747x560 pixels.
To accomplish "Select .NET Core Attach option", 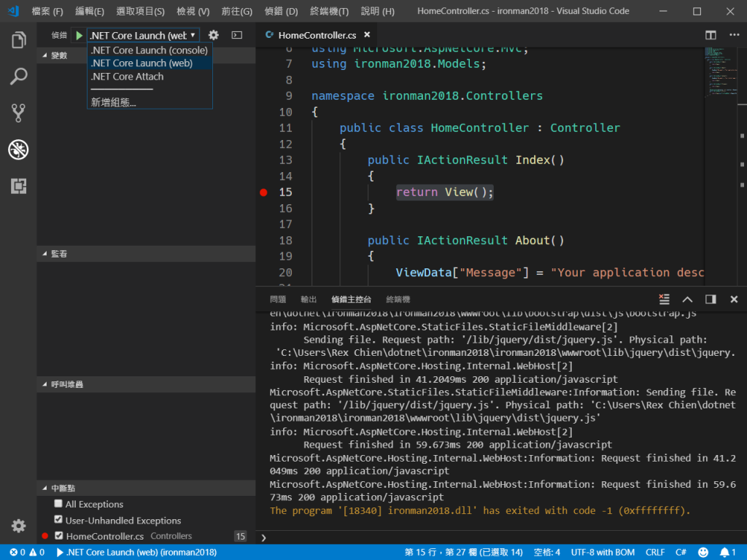I will [x=150, y=76].
